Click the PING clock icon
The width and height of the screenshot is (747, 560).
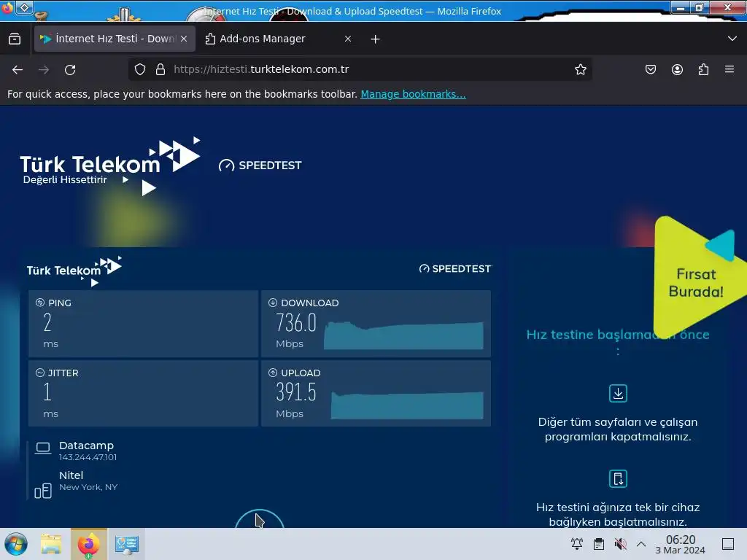[40, 303]
